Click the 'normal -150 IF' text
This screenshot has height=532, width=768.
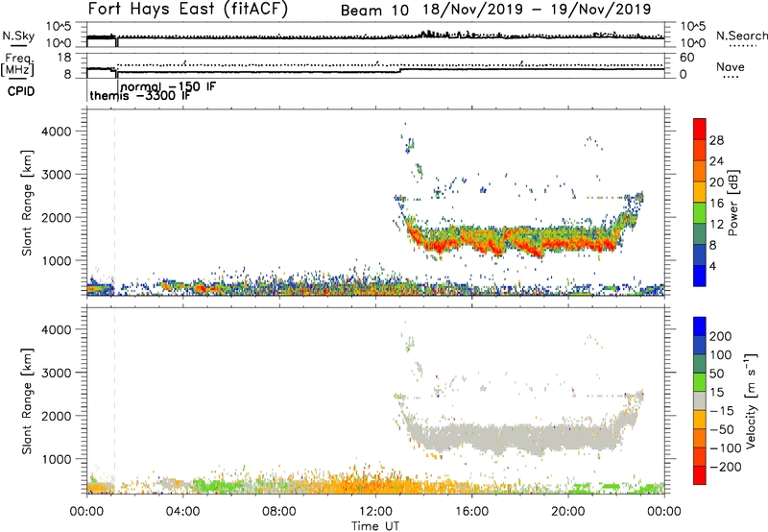[x=168, y=86]
